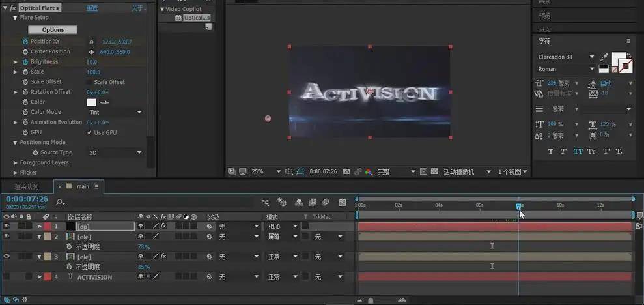644x305 pixels.
Task: Toggle the Color property stopwatch
Action: [25, 102]
